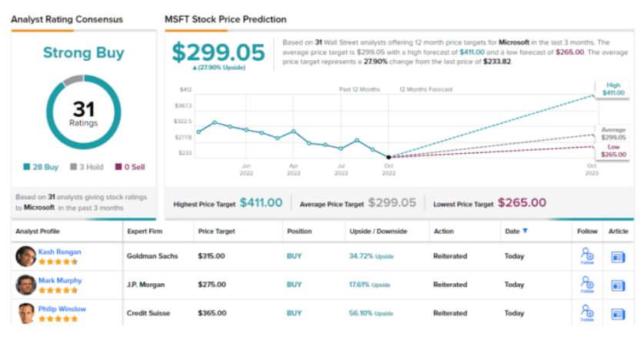Click Kash Rangan's profile photo
Screen dimensions: 644x337
(x=25, y=256)
